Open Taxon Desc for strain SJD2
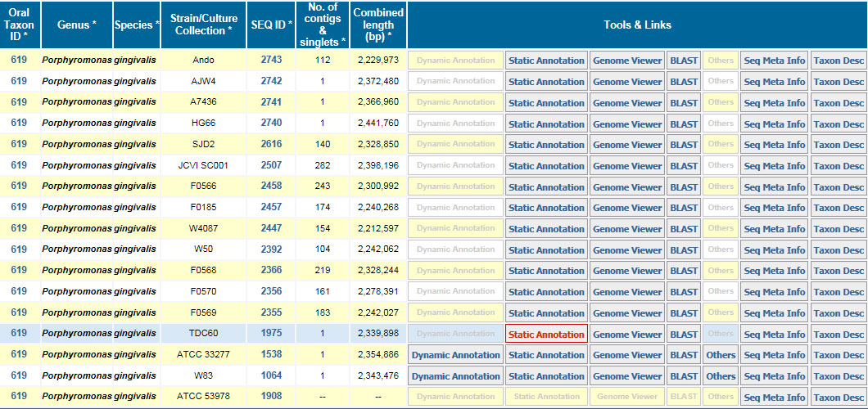The width and height of the screenshot is (868, 409). [839, 145]
